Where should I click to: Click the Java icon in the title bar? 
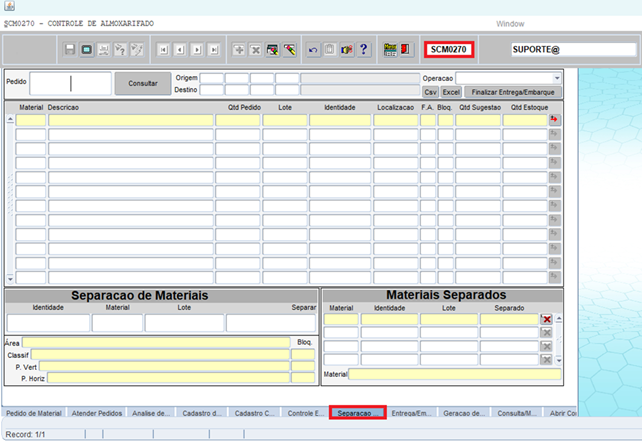pos(9,6)
